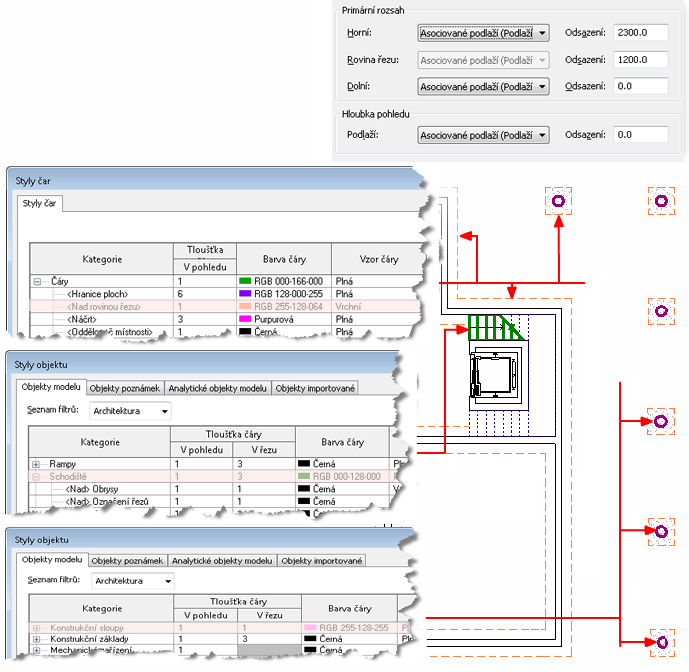Open Objekty importované tab in sloupy dialog

coord(322,561)
